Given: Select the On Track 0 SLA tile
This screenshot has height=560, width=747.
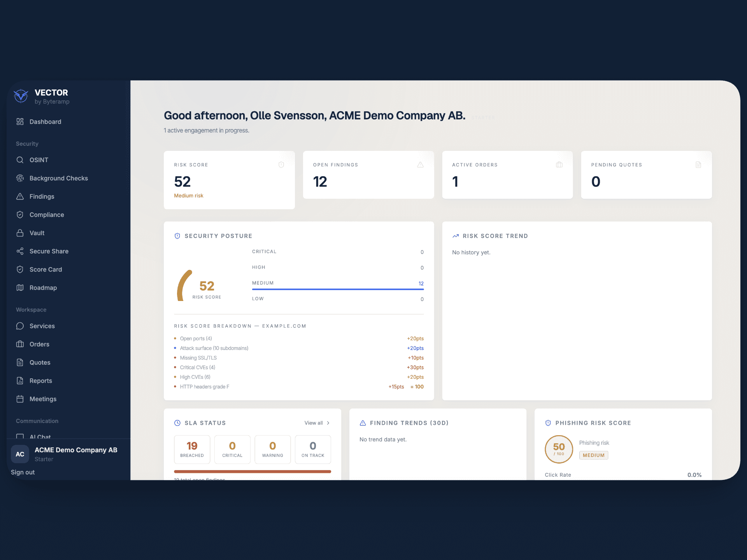Looking at the screenshot, I should click(313, 450).
